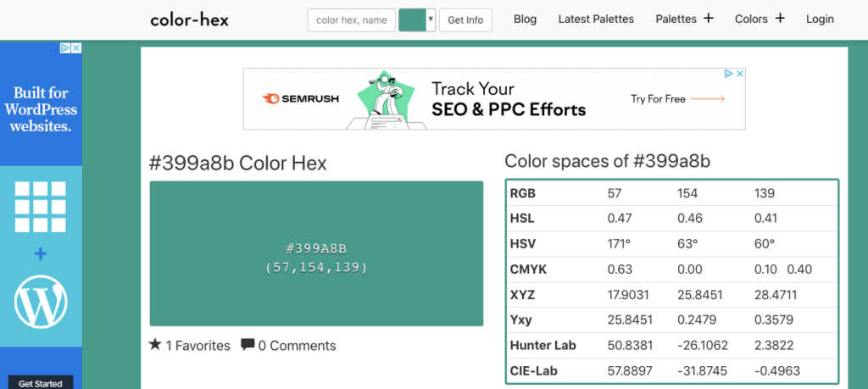Click the plus icon next to Colors
868x389 pixels.
(x=780, y=19)
